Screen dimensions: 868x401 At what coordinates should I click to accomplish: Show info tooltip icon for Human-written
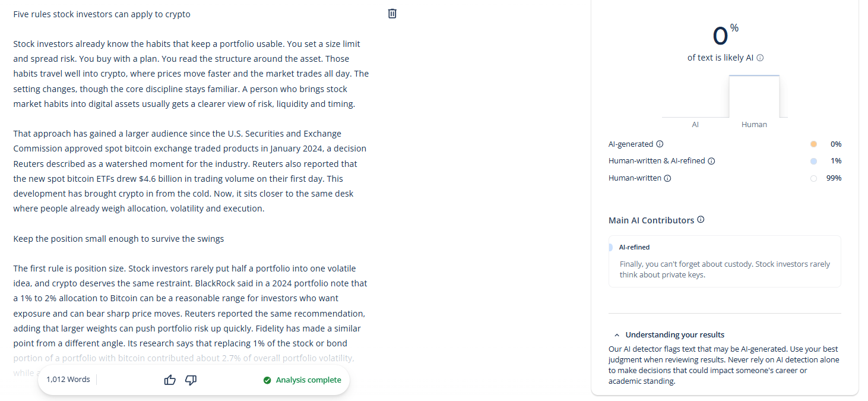click(x=667, y=178)
